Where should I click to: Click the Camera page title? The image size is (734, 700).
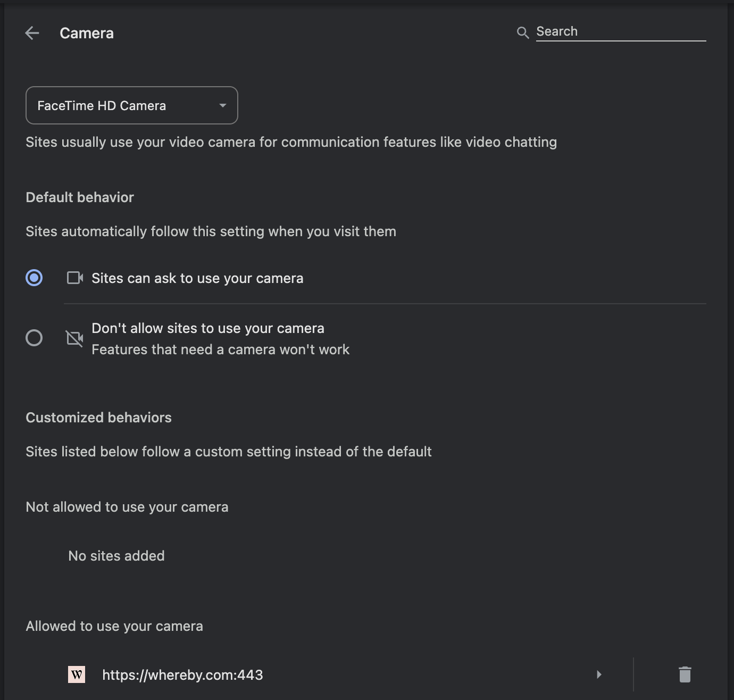point(87,33)
